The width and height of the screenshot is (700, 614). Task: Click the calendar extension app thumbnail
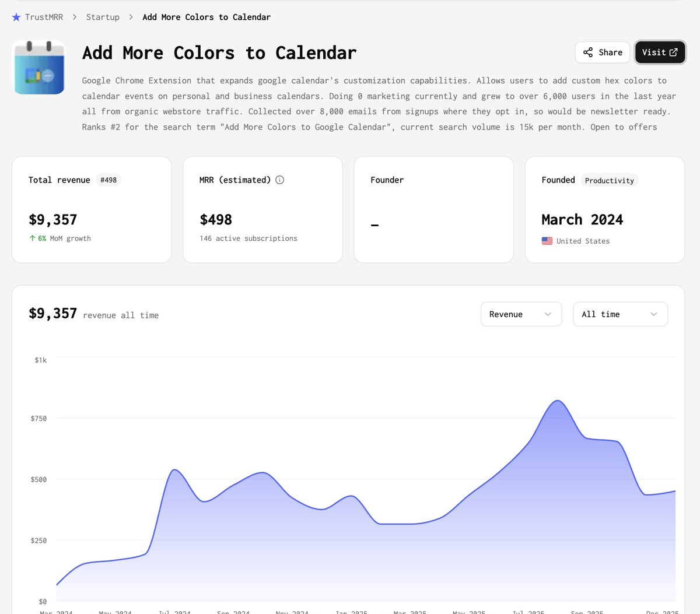click(39, 68)
